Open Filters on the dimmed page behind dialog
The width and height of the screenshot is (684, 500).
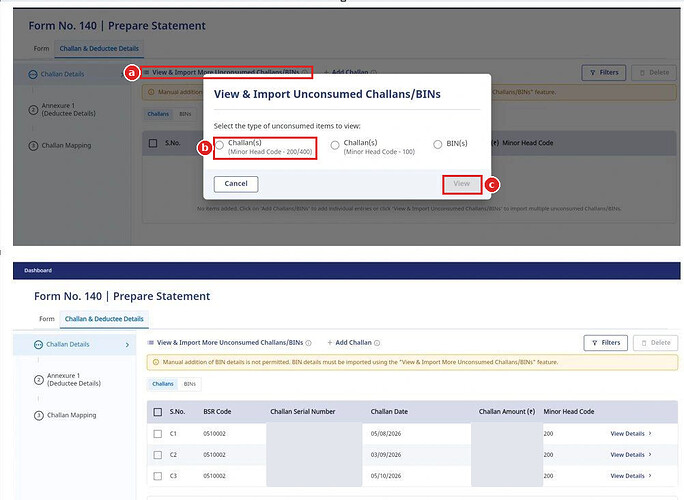[604, 72]
